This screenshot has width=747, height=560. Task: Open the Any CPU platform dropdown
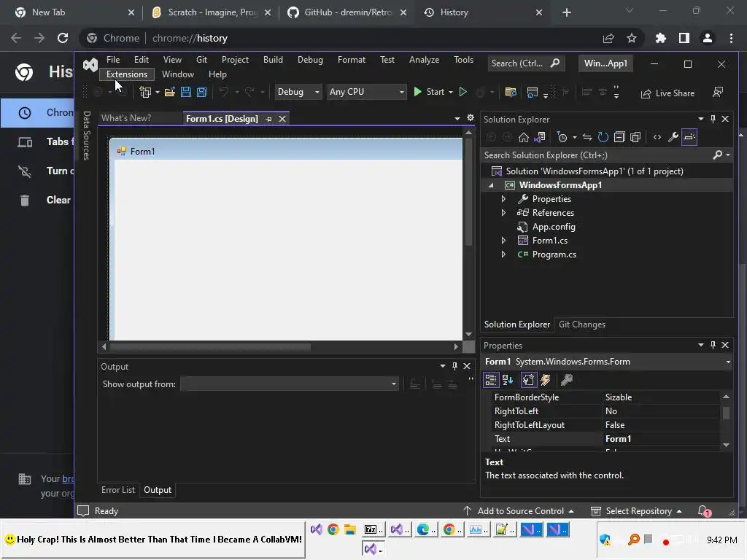point(366,92)
